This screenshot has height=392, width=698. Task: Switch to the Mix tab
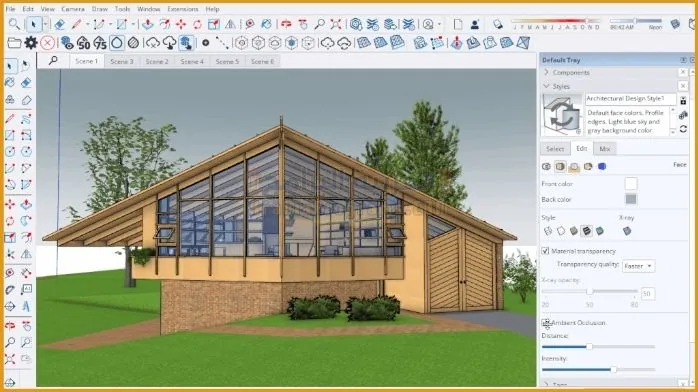click(x=605, y=149)
